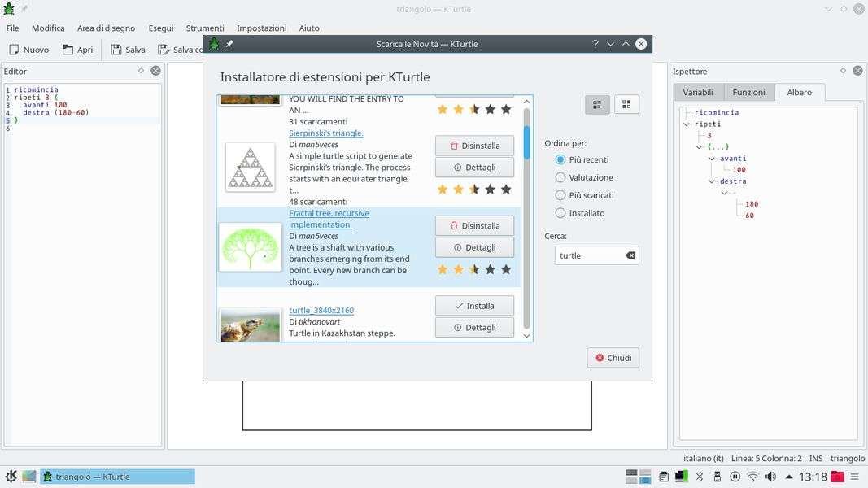Viewport: 868px width, 488px height.
Task: Disinstalla the Fractal tree extension
Action: [x=474, y=226]
